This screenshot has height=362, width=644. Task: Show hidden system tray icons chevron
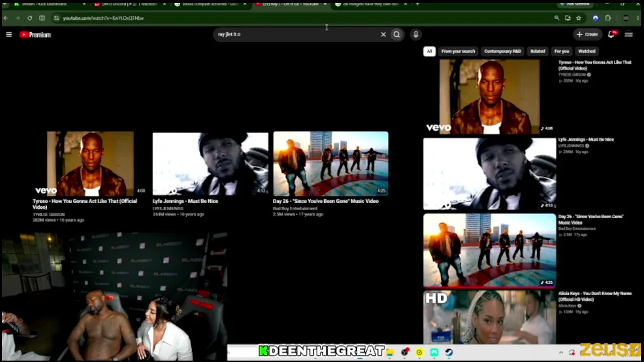click(x=561, y=352)
